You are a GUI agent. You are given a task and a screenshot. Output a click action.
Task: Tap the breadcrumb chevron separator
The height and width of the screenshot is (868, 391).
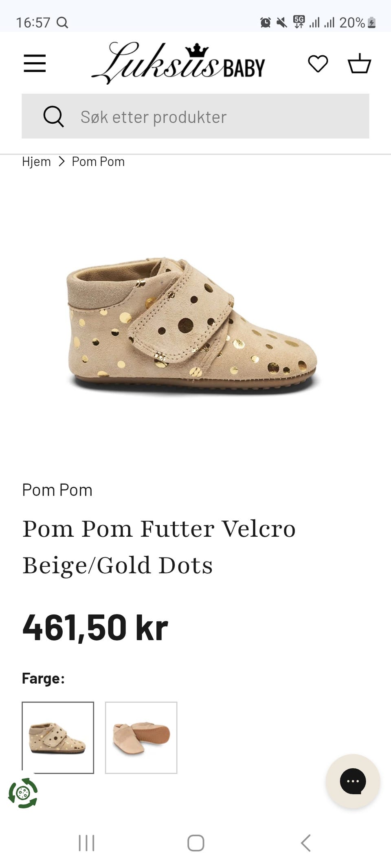(x=62, y=162)
